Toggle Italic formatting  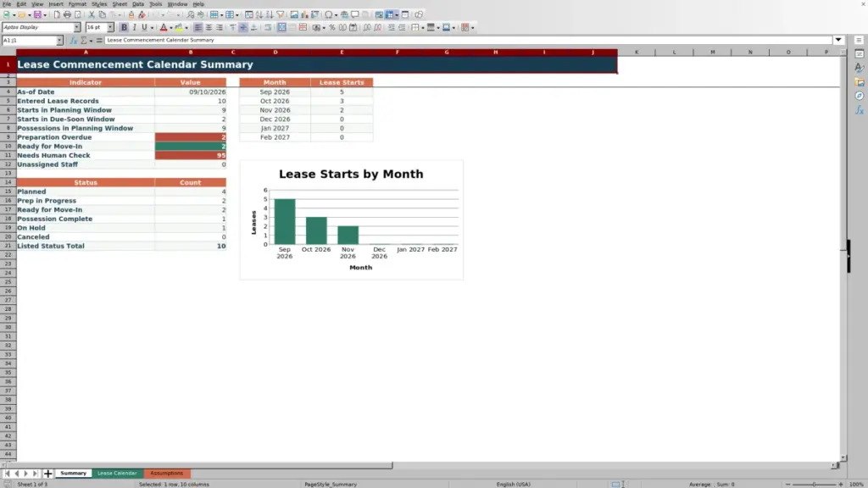135,28
